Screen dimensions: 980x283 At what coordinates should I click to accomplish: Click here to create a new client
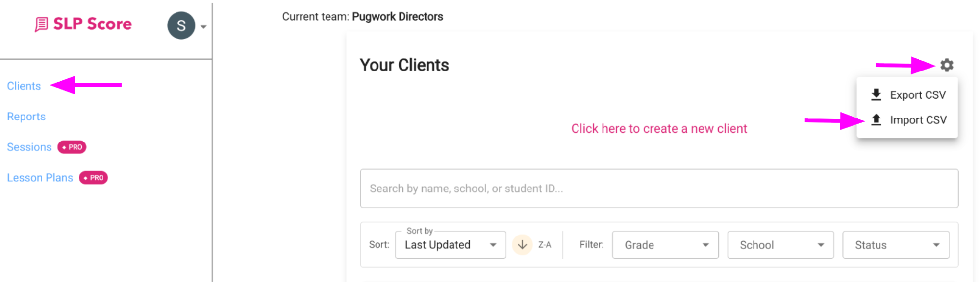(659, 128)
